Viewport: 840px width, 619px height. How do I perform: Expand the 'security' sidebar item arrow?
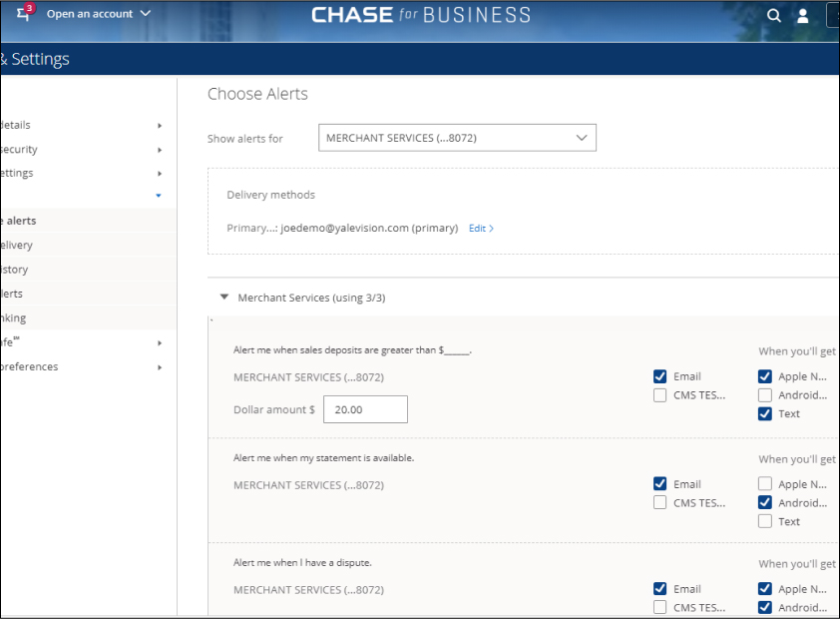[x=159, y=150]
